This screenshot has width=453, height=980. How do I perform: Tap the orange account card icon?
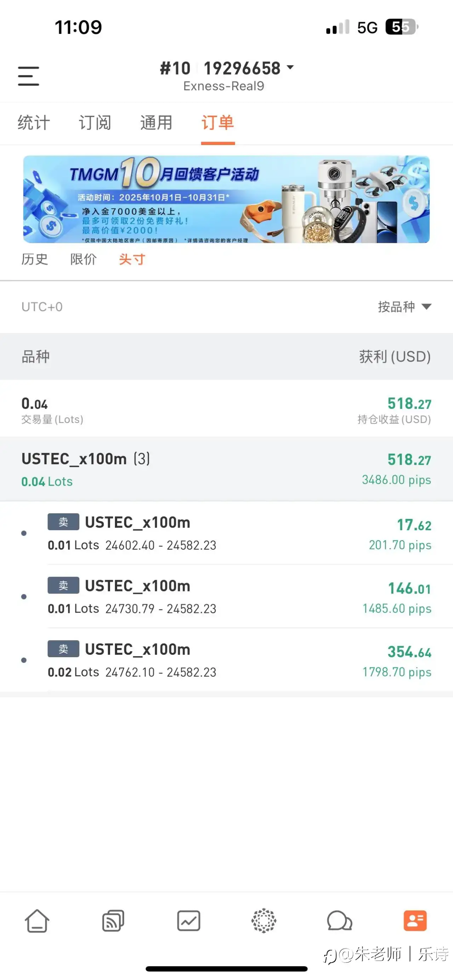click(x=415, y=921)
